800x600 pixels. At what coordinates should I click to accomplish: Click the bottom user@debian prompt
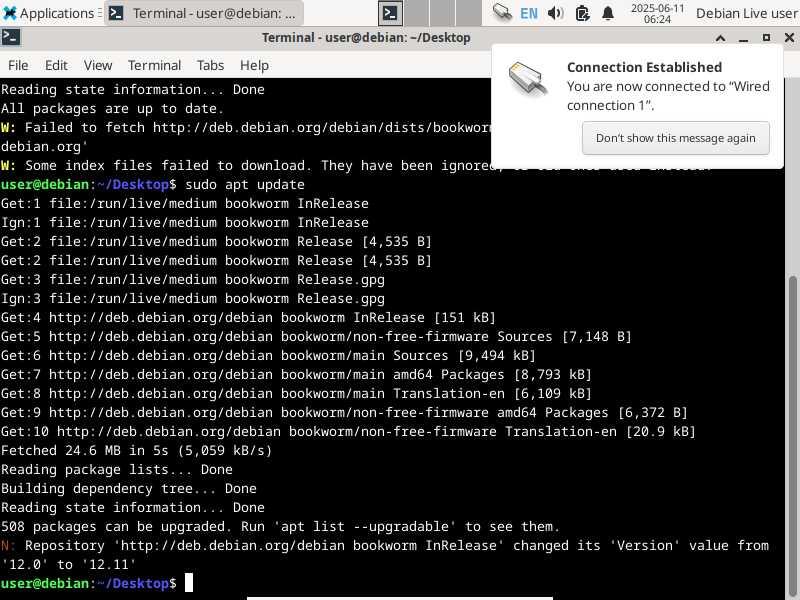tap(89, 583)
